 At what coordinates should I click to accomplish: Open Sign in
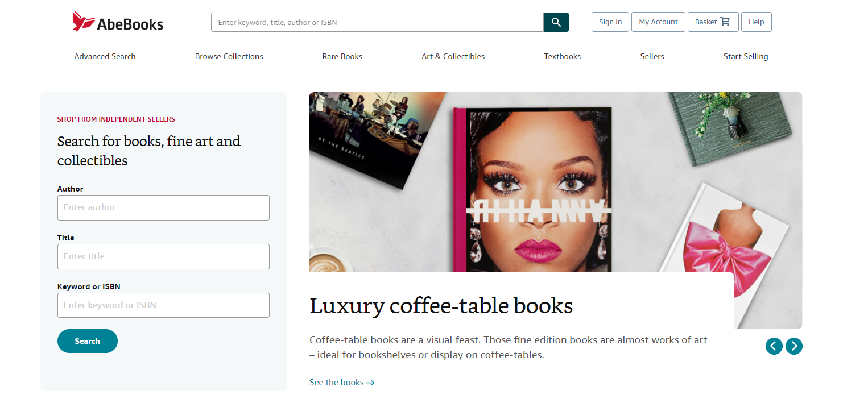click(x=610, y=22)
